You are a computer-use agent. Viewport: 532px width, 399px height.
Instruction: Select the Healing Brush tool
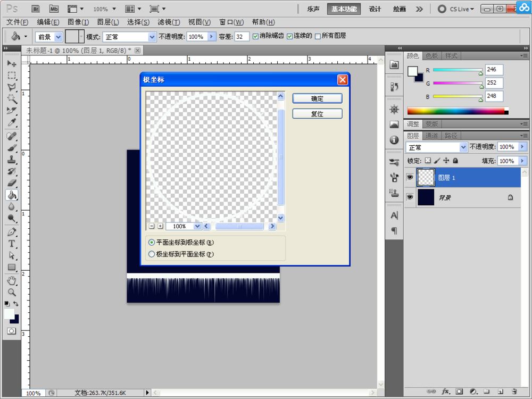12,136
